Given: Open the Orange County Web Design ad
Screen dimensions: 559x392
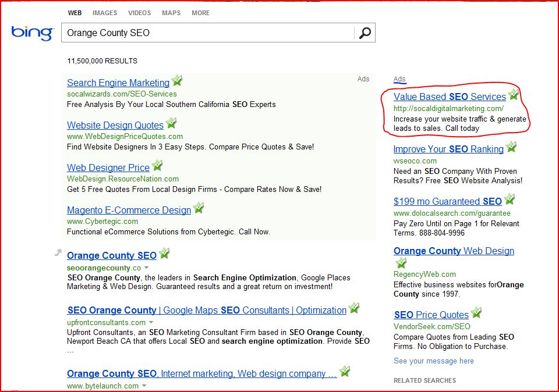Looking at the screenshot, I should pyautogui.click(x=454, y=251).
